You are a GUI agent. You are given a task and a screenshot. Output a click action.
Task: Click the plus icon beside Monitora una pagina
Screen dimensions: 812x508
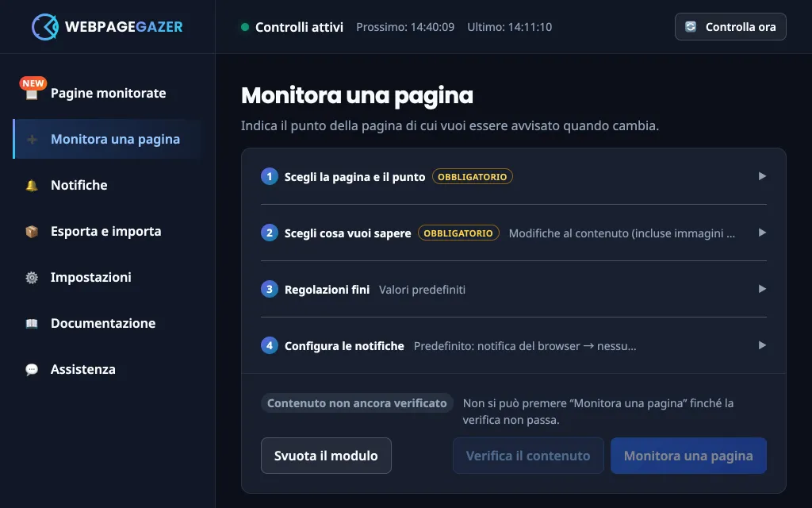(x=32, y=140)
